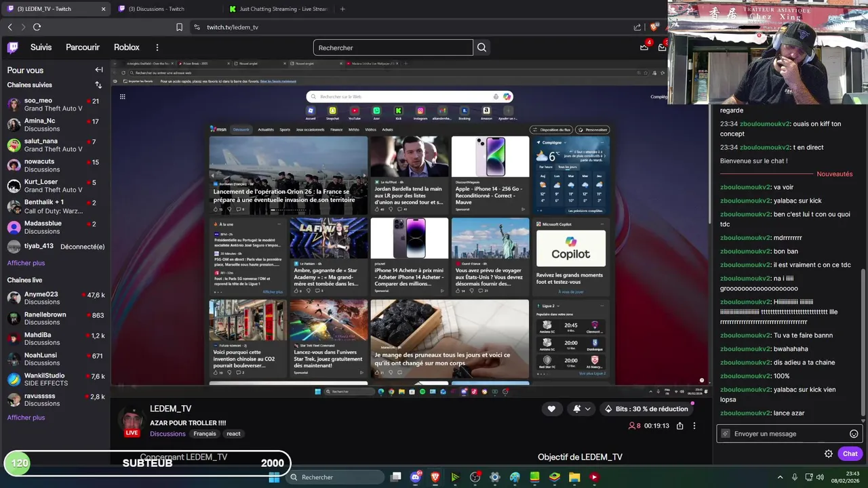Open the Suivis navigation item

pyautogui.click(x=41, y=47)
